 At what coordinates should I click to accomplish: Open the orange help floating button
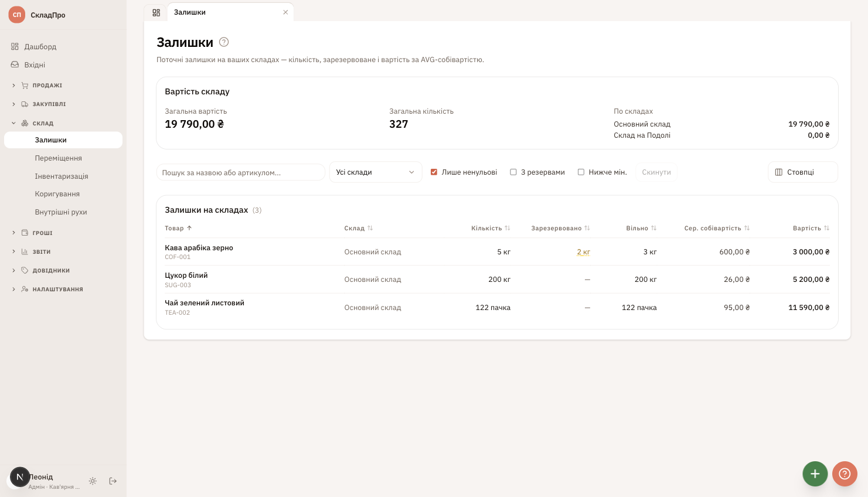point(845,474)
